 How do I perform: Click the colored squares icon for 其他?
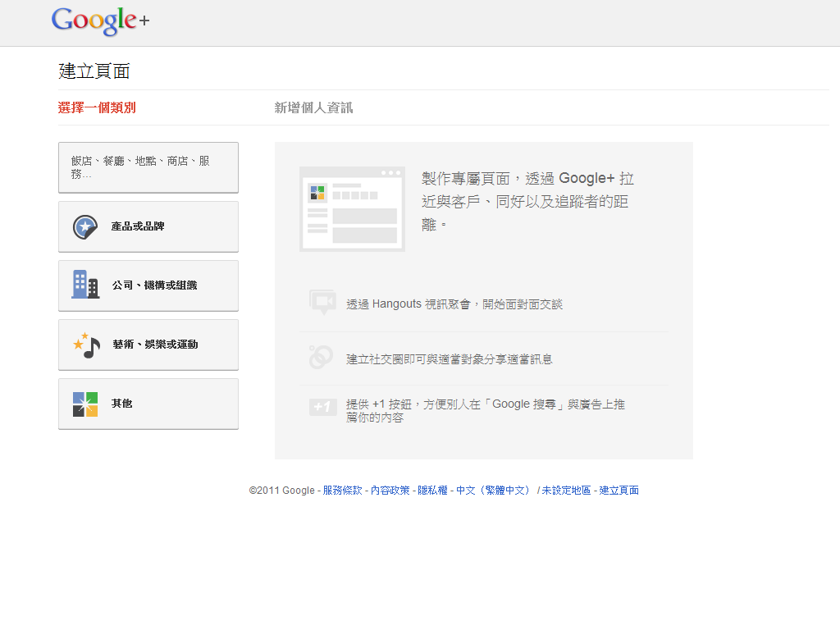click(x=85, y=404)
